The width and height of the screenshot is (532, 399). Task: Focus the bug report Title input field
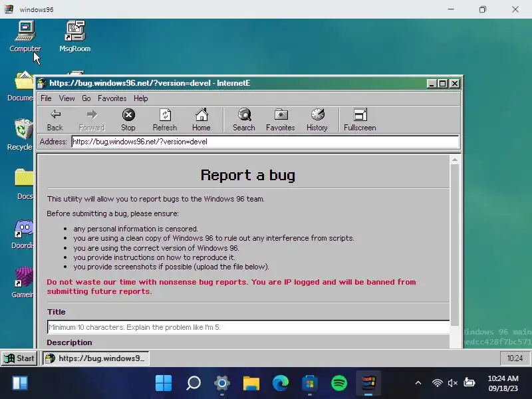point(248,327)
